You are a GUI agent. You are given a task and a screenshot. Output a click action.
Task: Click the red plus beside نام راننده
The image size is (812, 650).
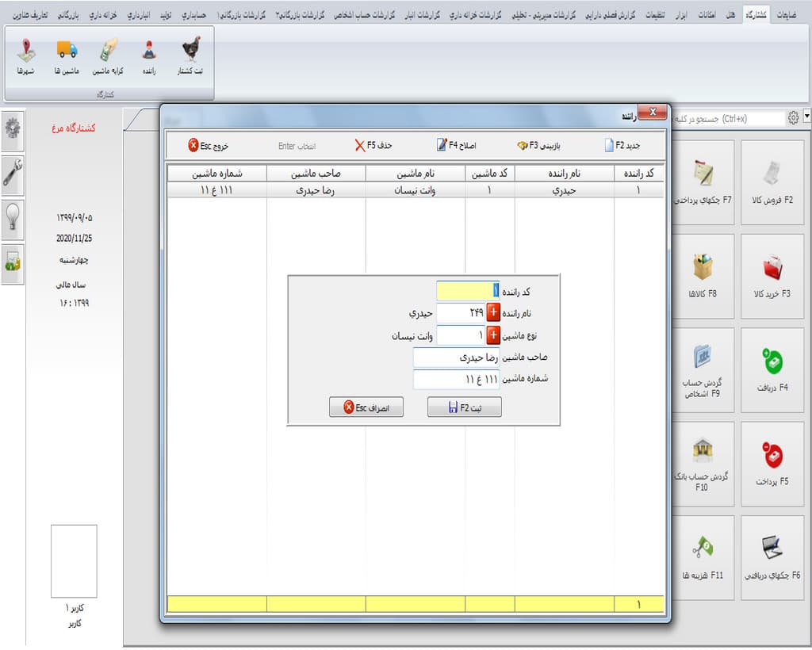tap(493, 312)
